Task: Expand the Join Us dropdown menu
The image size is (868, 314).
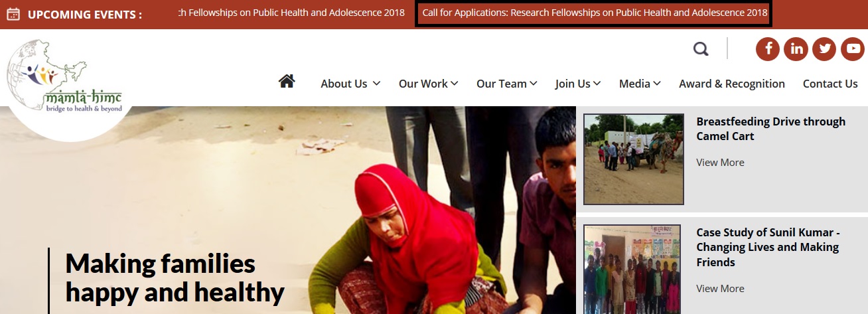Action: point(578,84)
